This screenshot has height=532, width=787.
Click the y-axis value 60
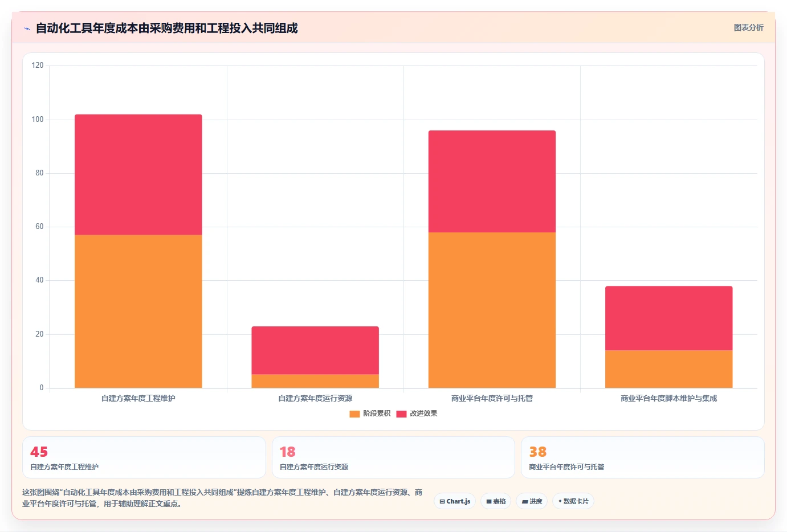click(x=39, y=226)
